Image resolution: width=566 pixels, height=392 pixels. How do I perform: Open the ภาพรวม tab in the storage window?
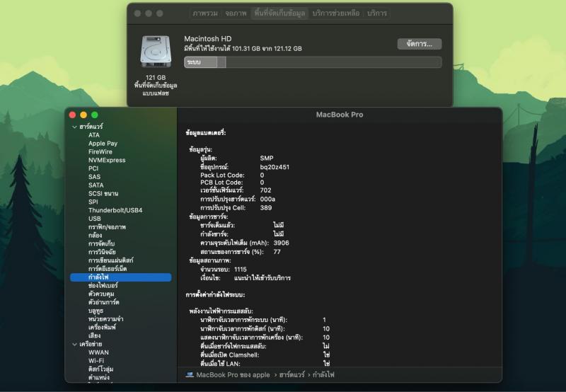pyautogui.click(x=205, y=13)
